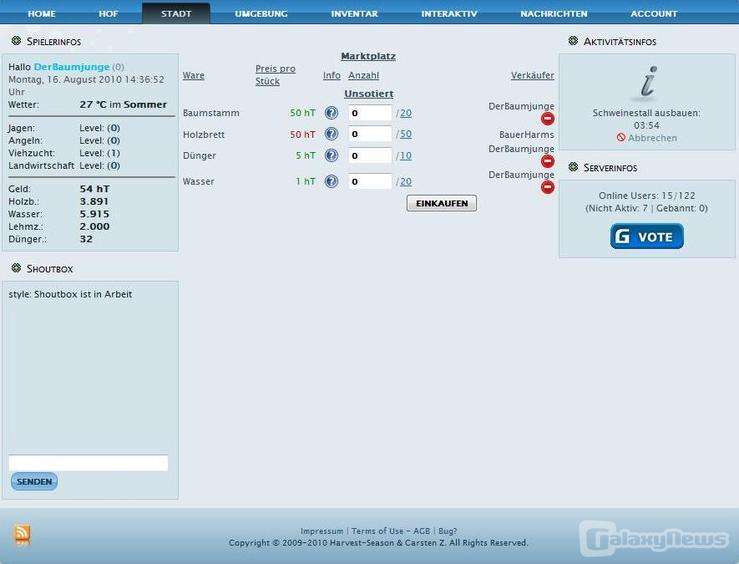Image resolution: width=739 pixels, height=564 pixels.
Task: Click the Senden button in Shoutbox
Action: click(x=34, y=482)
